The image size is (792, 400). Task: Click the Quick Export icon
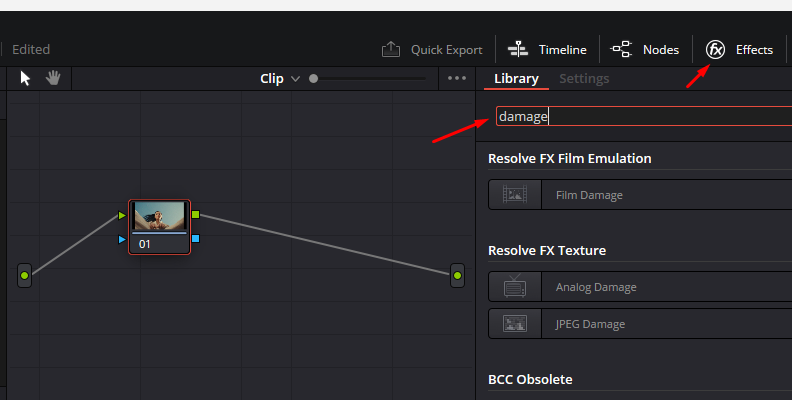point(391,49)
